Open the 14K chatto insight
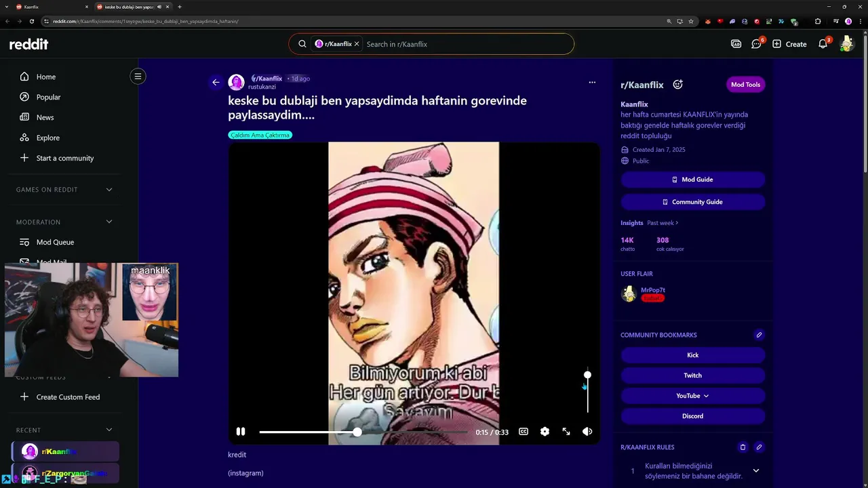 [x=627, y=244]
